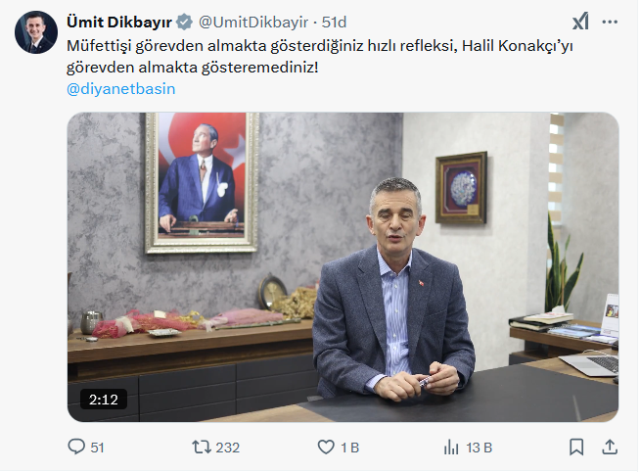640x472 pixels.
Task: Open the @UmitDikbayir handle link
Action: pyautogui.click(x=253, y=22)
